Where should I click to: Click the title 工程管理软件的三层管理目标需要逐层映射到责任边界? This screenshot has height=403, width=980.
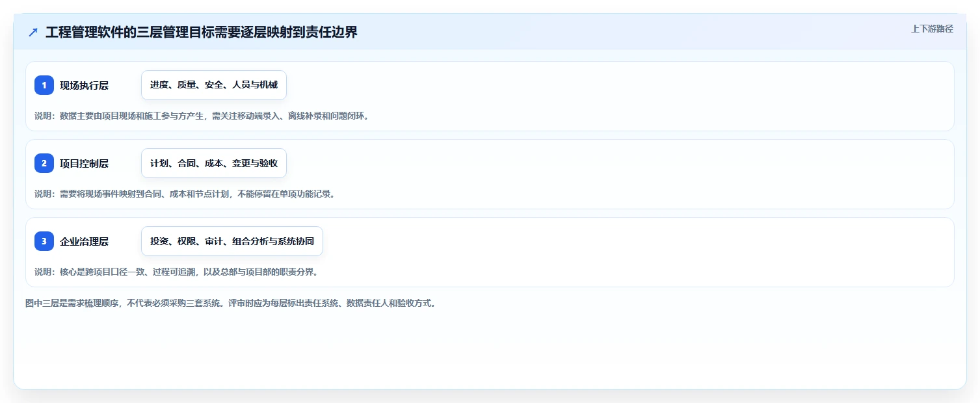click(x=202, y=32)
